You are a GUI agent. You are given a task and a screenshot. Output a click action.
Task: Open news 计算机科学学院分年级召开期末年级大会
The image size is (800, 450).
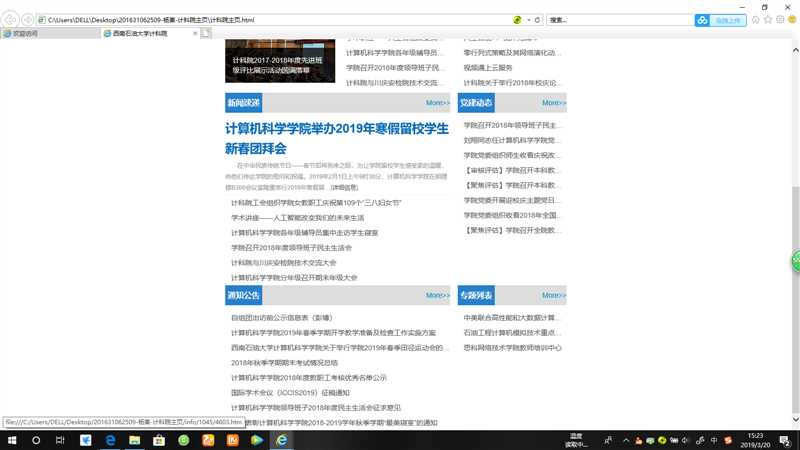pyautogui.click(x=294, y=278)
